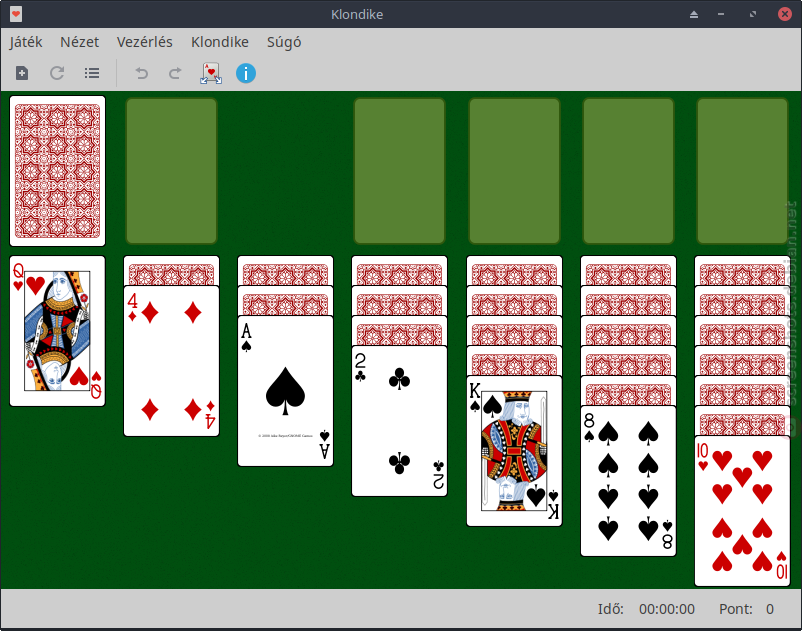Click the empty foundation slot above 8 of Spades
The width and height of the screenshot is (802, 631).
pyautogui.click(x=628, y=171)
